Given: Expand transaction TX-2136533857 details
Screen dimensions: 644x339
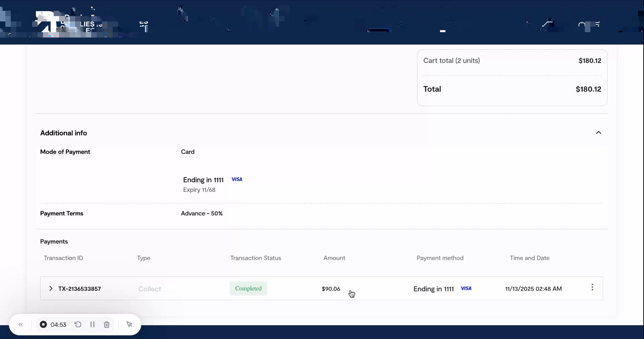Looking at the screenshot, I should 51,289.
